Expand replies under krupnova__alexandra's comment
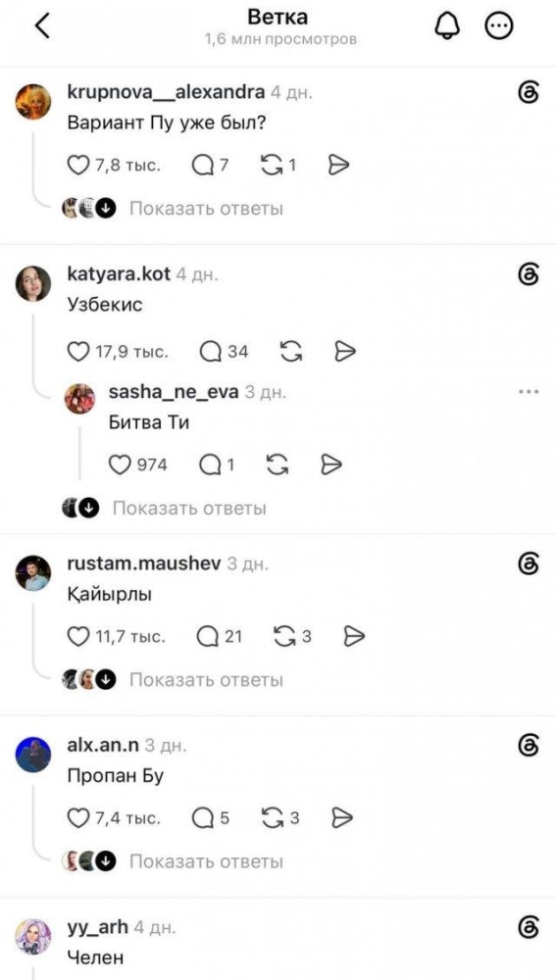The image size is (556, 980). (x=206, y=208)
